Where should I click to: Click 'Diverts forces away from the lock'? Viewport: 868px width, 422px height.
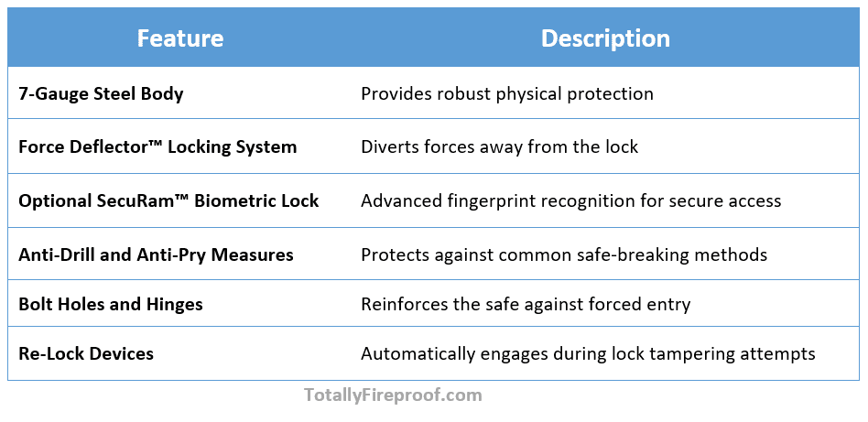(499, 146)
